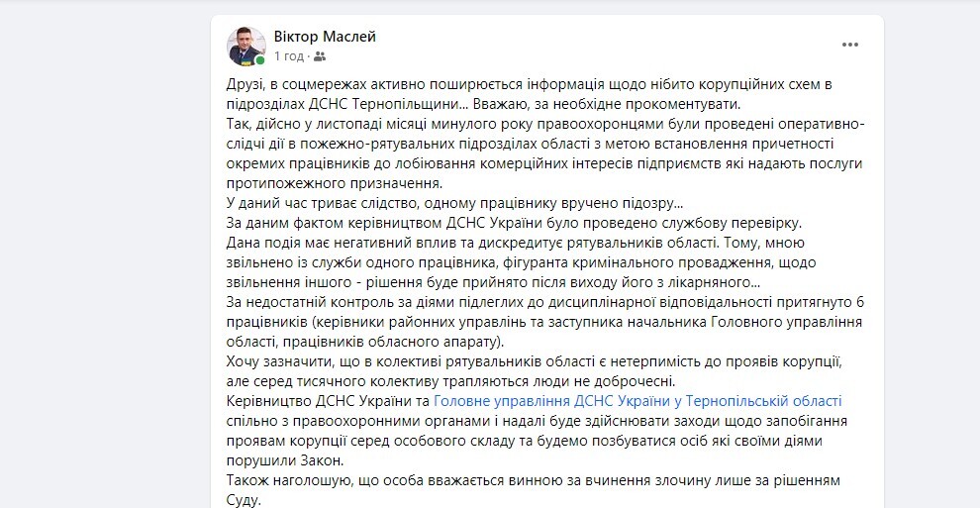Click the green online status dot
The height and width of the screenshot is (508, 980).
[260, 61]
